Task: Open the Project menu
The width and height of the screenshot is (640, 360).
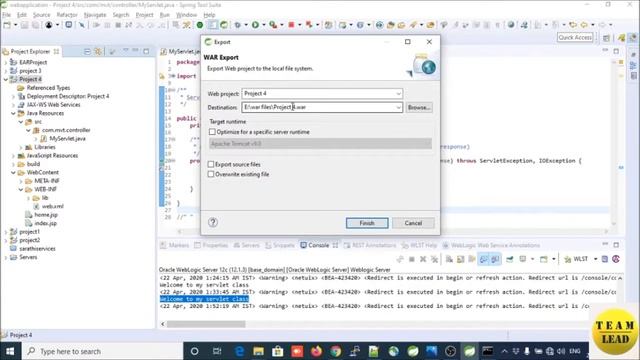Action: (x=144, y=15)
